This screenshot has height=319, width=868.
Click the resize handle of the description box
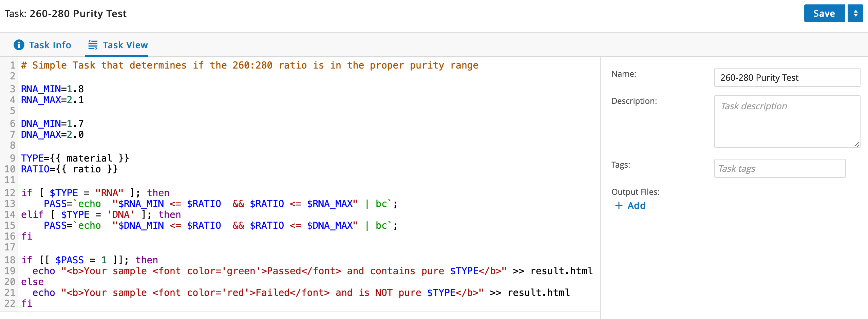click(x=857, y=144)
